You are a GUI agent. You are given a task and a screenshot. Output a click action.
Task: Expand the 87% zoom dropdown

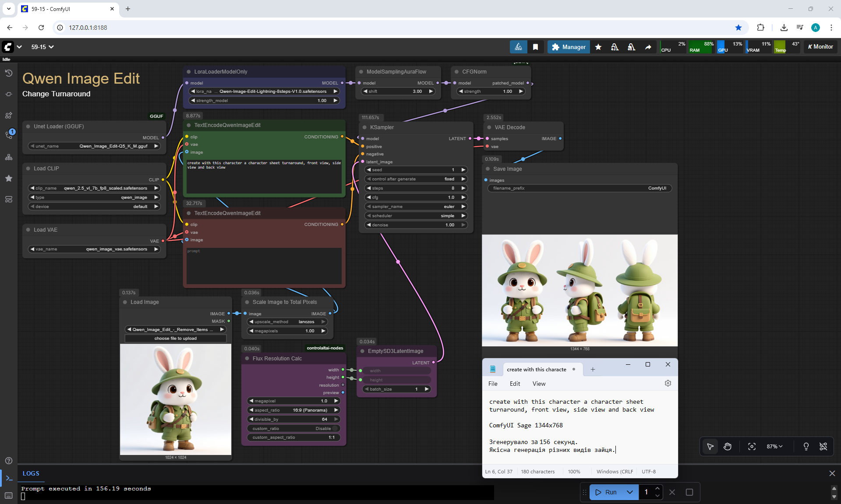click(774, 447)
